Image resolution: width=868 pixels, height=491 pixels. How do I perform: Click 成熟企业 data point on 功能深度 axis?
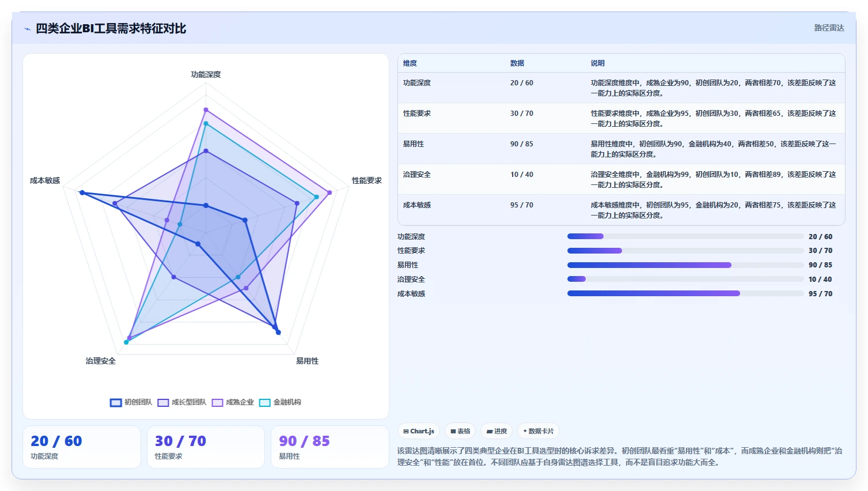[x=206, y=109]
